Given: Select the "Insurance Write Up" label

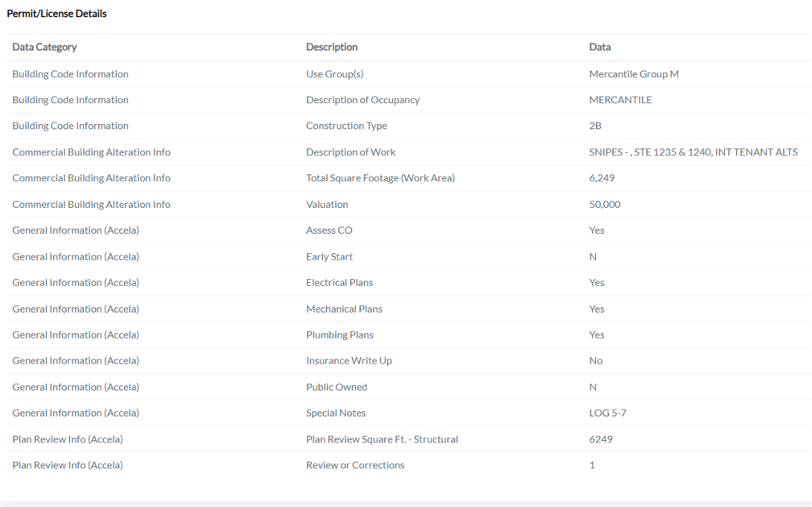Looking at the screenshot, I should (348, 361).
